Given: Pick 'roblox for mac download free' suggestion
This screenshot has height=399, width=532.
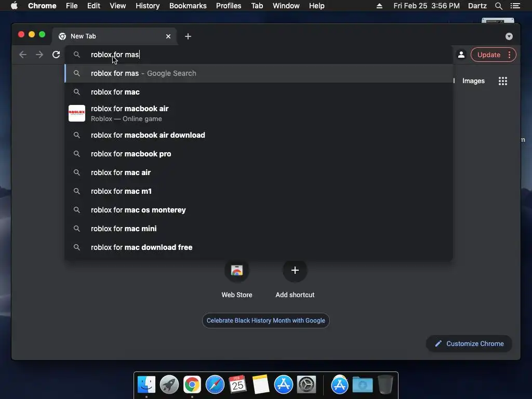Looking at the screenshot, I should click(x=259, y=247).
